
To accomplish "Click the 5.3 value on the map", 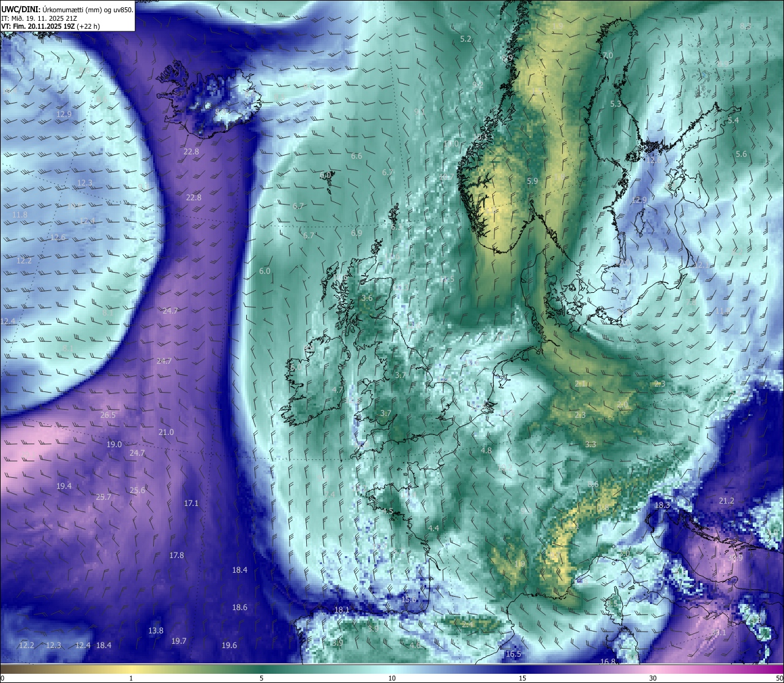I will [616, 104].
